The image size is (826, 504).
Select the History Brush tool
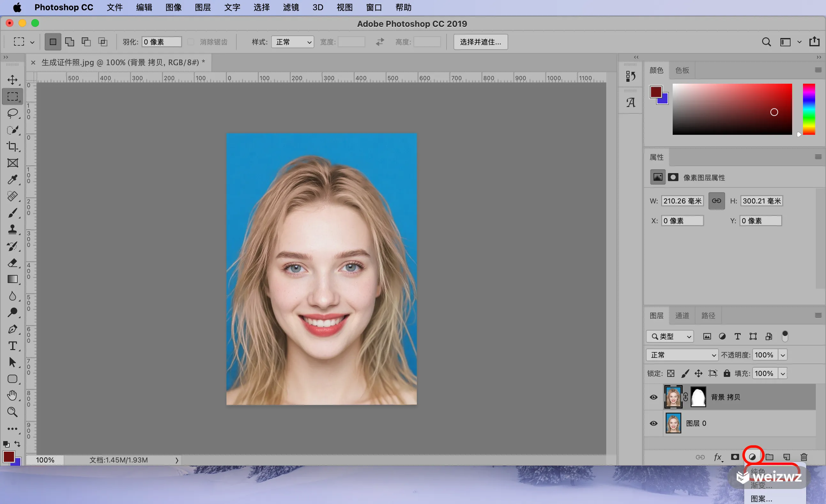coord(12,246)
